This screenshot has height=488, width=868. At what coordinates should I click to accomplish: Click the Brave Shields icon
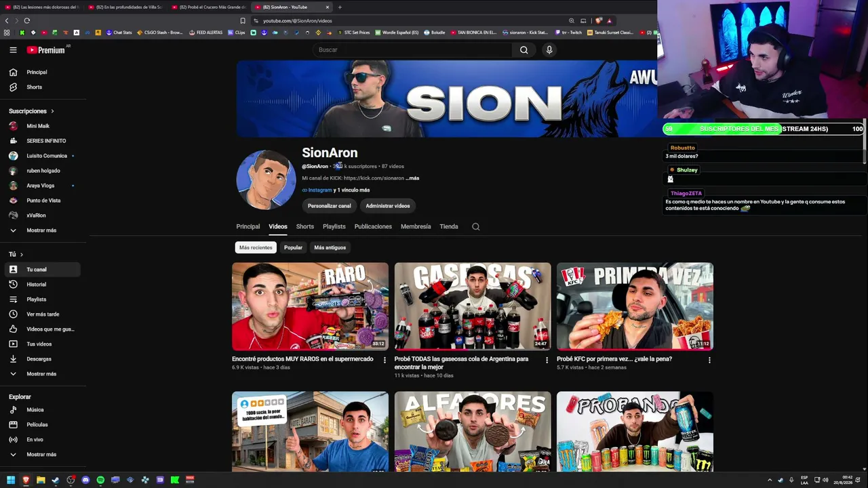coord(599,20)
